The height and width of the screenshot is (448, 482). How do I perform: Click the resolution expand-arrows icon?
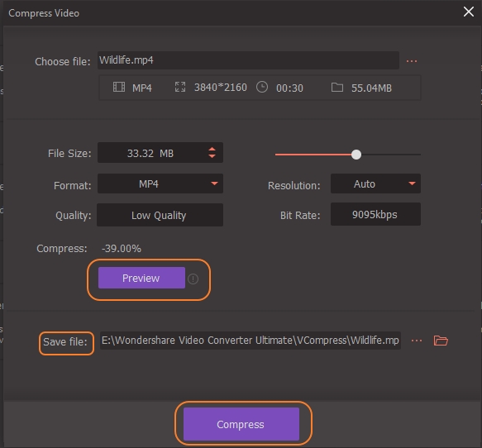click(x=180, y=87)
